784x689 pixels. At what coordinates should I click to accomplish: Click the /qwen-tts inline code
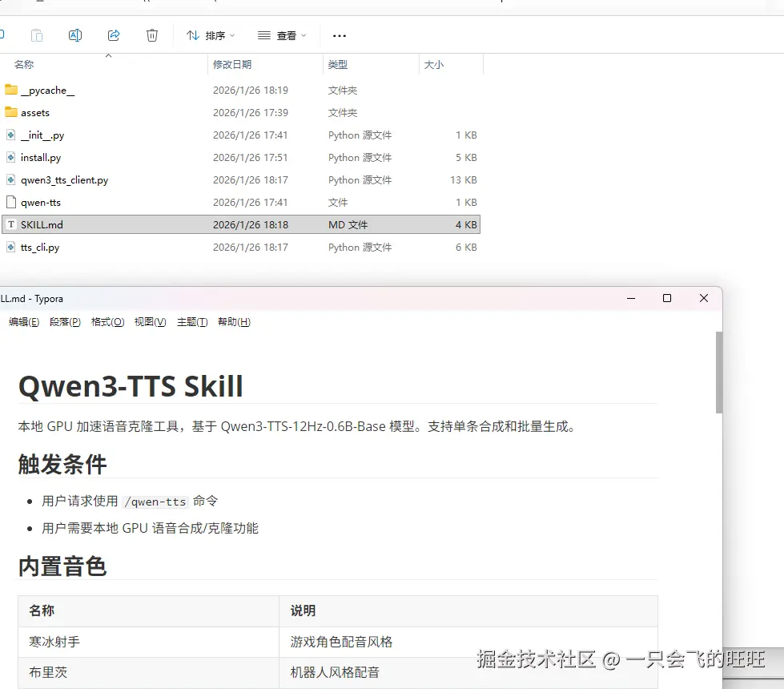pos(155,502)
